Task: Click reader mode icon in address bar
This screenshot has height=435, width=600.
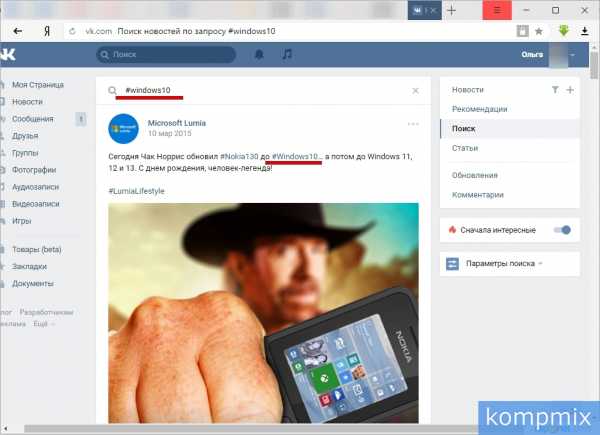Action: pos(522,31)
